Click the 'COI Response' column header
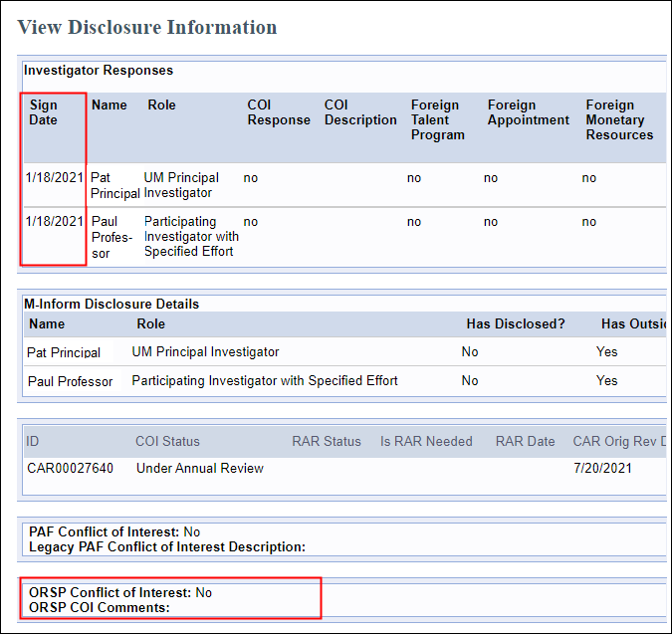Screen dimensions: 672x634 [x=279, y=112]
